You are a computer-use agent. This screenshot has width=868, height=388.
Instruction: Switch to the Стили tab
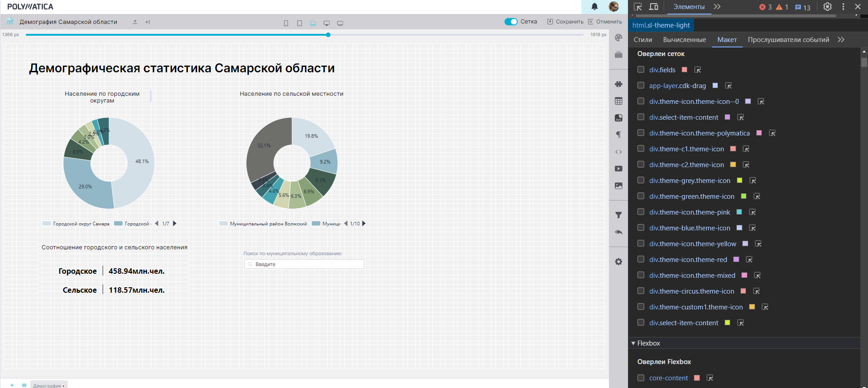click(x=642, y=40)
